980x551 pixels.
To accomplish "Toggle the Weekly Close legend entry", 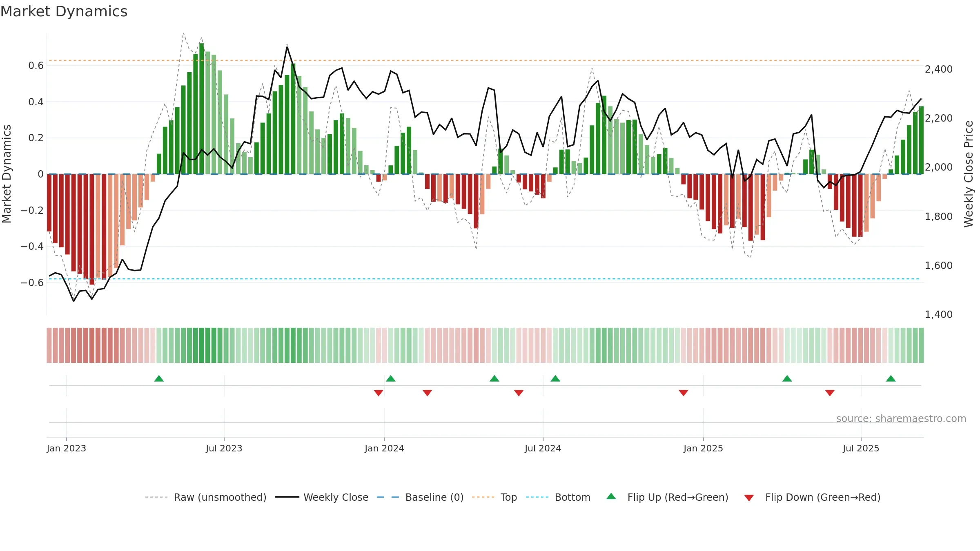I will 322,497.
